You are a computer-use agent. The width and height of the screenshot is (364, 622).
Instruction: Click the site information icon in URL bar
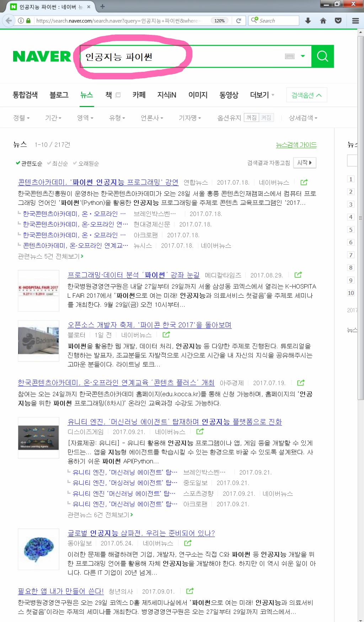pyautogui.click(x=21, y=21)
